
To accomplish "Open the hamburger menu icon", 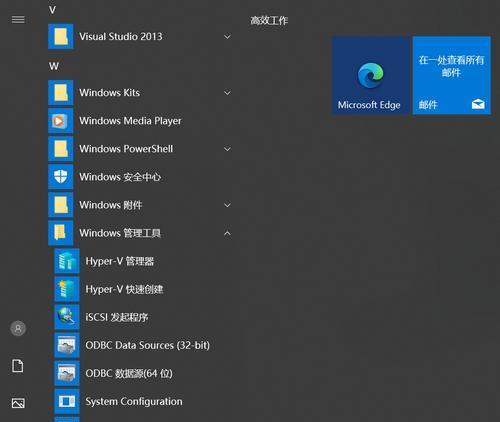I will 18,20.
